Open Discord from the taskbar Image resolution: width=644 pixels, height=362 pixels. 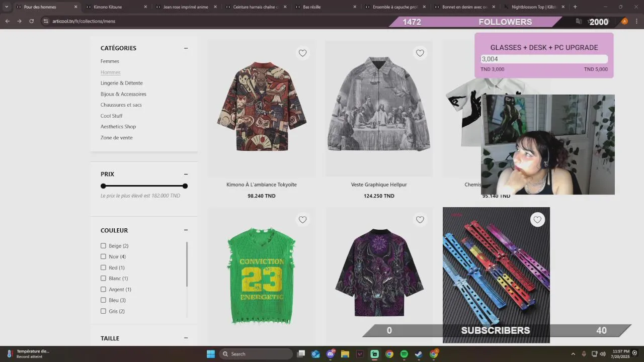(x=331, y=354)
